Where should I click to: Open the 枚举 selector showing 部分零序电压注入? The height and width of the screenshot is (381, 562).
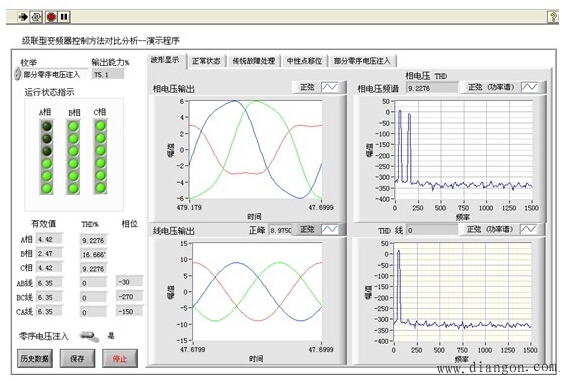(x=54, y=74)
